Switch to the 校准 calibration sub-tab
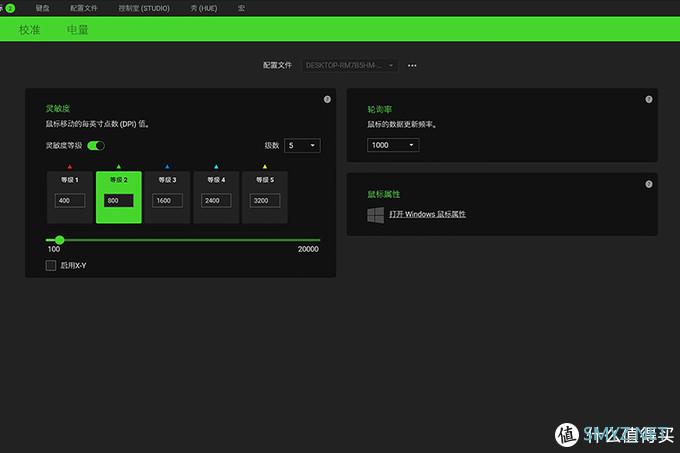Image resolution: width=680 pixels, height=453 pixels. coord(29,30)
